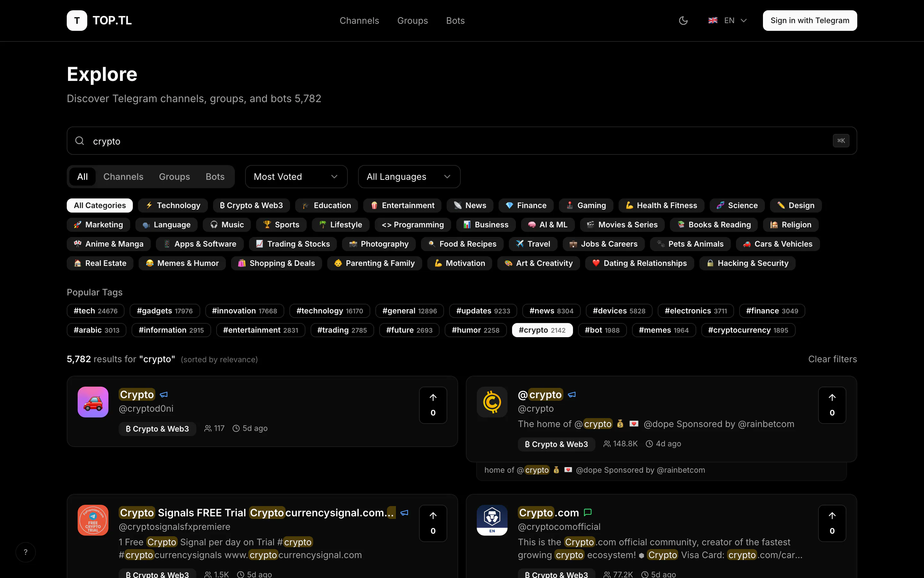
Task: Filter by Design category
Action: 796,205
